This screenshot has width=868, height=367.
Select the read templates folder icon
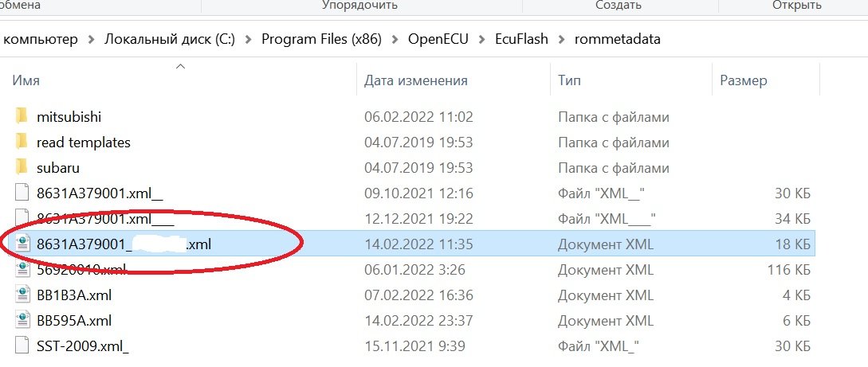click(x=22, y=142)
